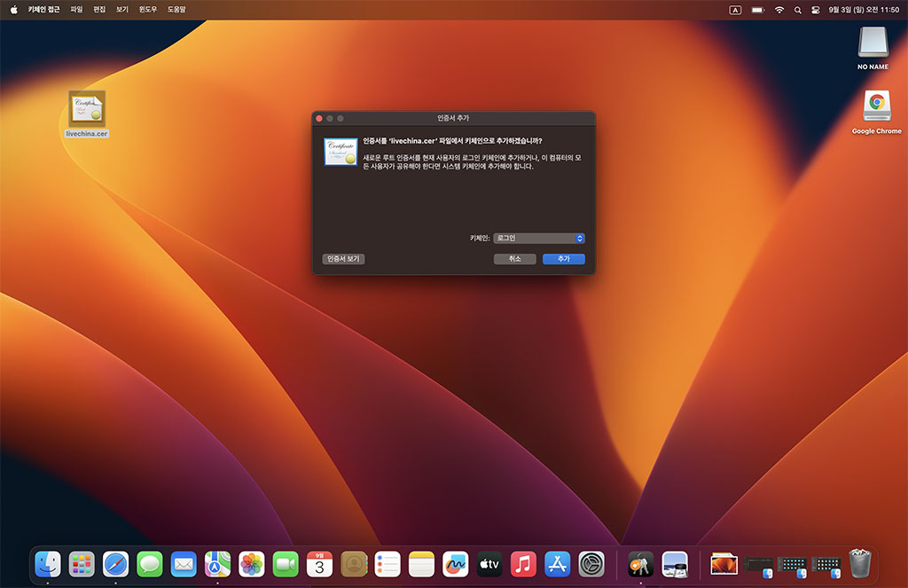The image size is (908, 588).
Task: Click input source 'A' icon in menu bar
Action: pos(735,10)
